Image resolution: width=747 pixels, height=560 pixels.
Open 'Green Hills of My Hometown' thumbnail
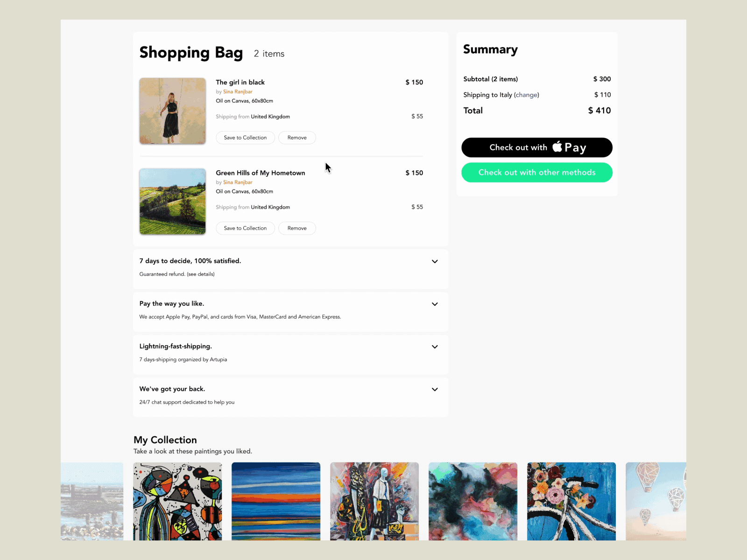coord(172,201)
